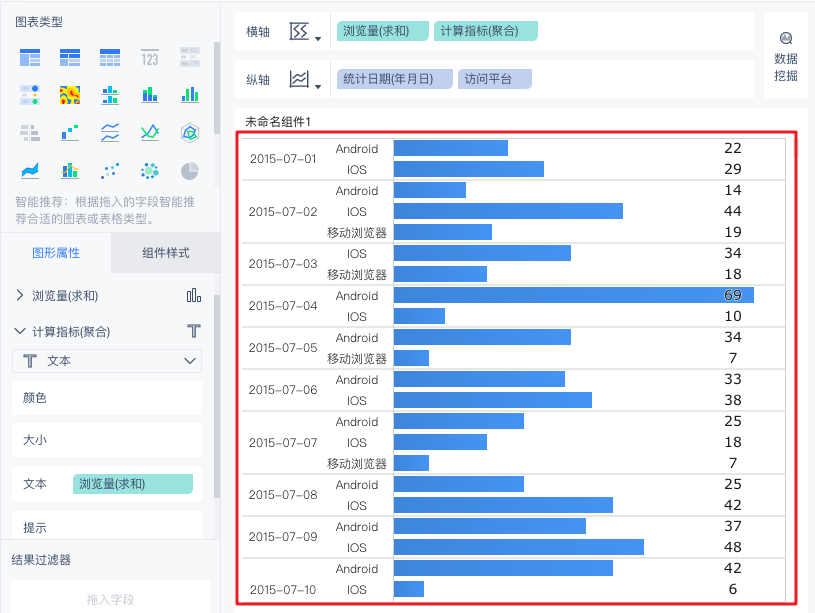Viewport: 815px width, 613px height.
Task: Click the value 10 for 2015-07-04 IOS
Action: pyautogui.click(x=733, y=316)
